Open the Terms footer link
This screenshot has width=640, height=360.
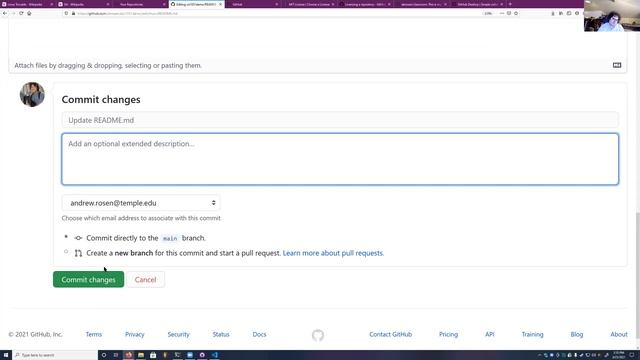point(93,334)
